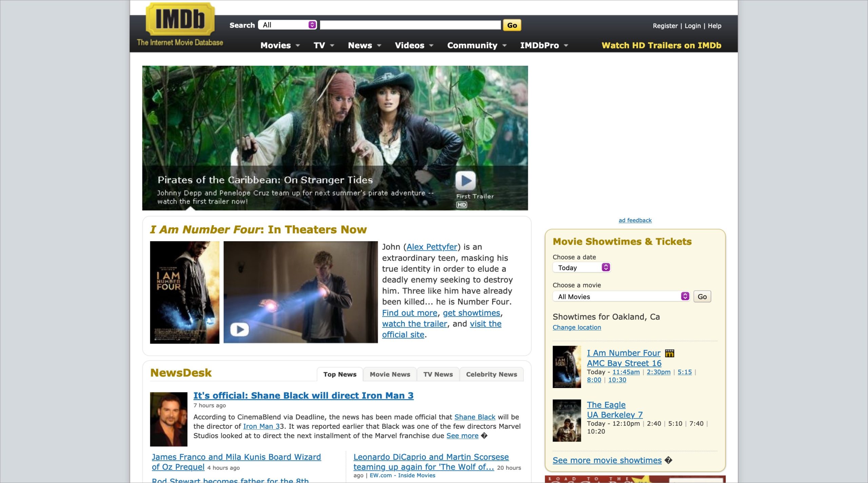Expand the Community navigation menu
Image resolution: width=868 pixels, height=483 pixels.
point(477,45)
